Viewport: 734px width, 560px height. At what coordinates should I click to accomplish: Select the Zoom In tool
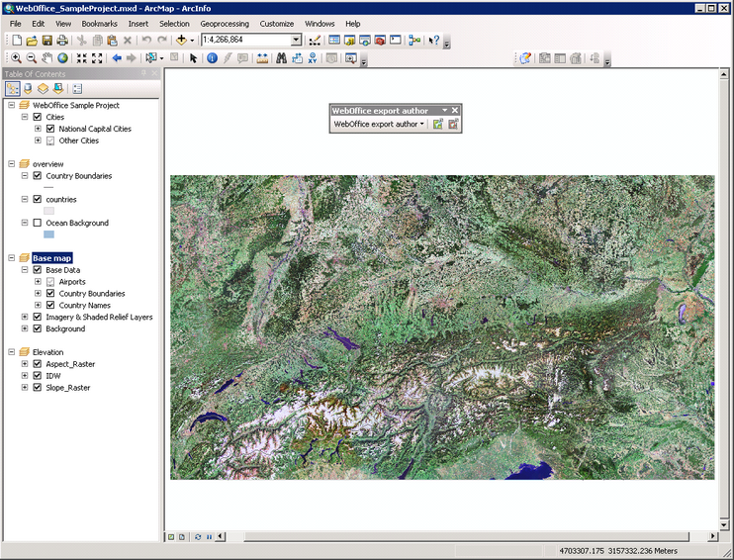point(16,58)
